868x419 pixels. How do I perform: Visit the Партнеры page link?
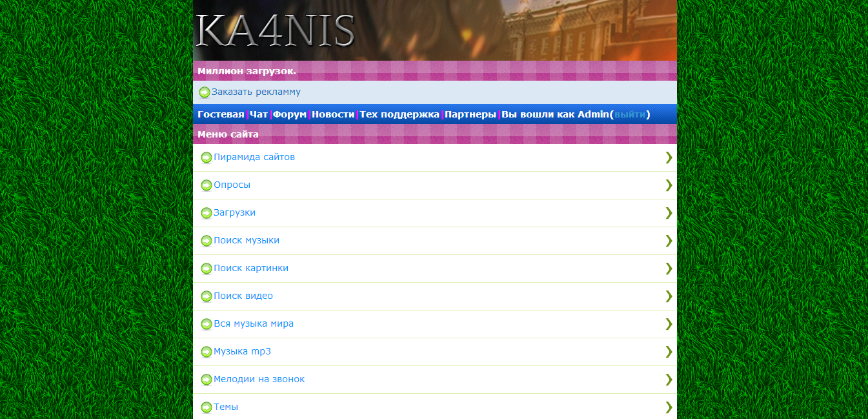click(x=470, y=114)
